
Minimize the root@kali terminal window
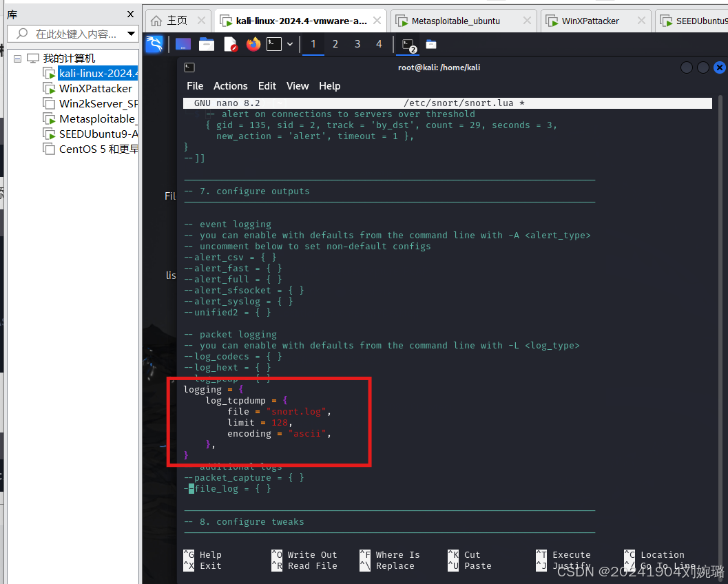(x=686, y=67)
